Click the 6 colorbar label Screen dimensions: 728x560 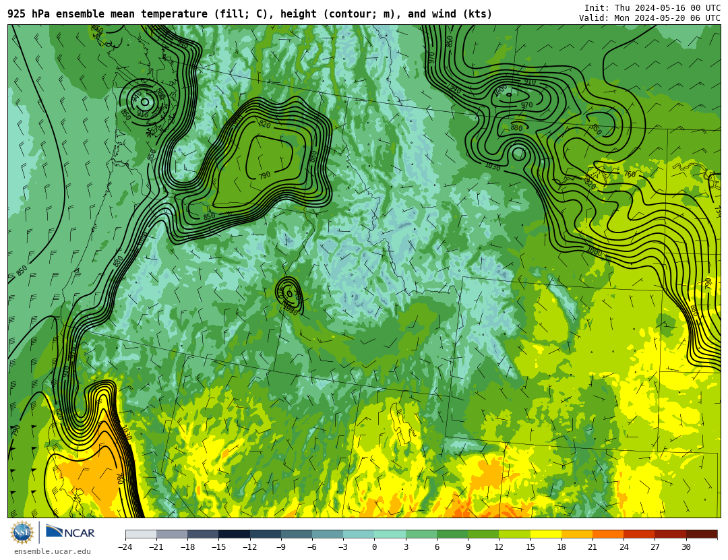coord(437,547)
